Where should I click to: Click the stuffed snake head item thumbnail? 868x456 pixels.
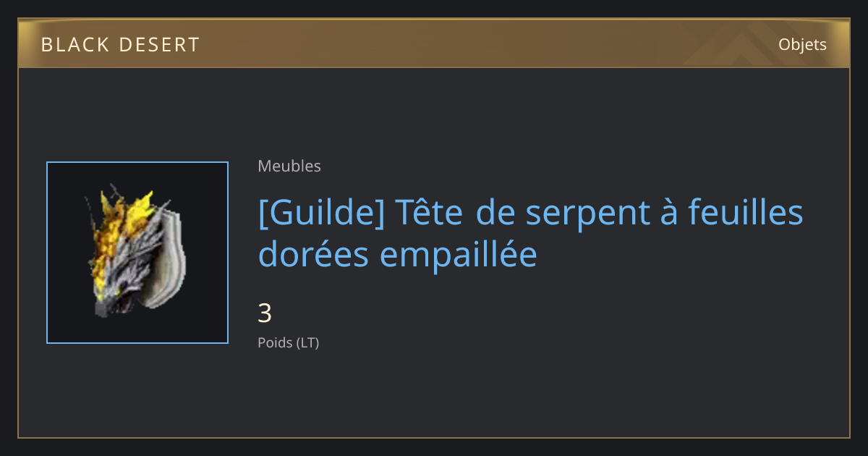(137, 253)
